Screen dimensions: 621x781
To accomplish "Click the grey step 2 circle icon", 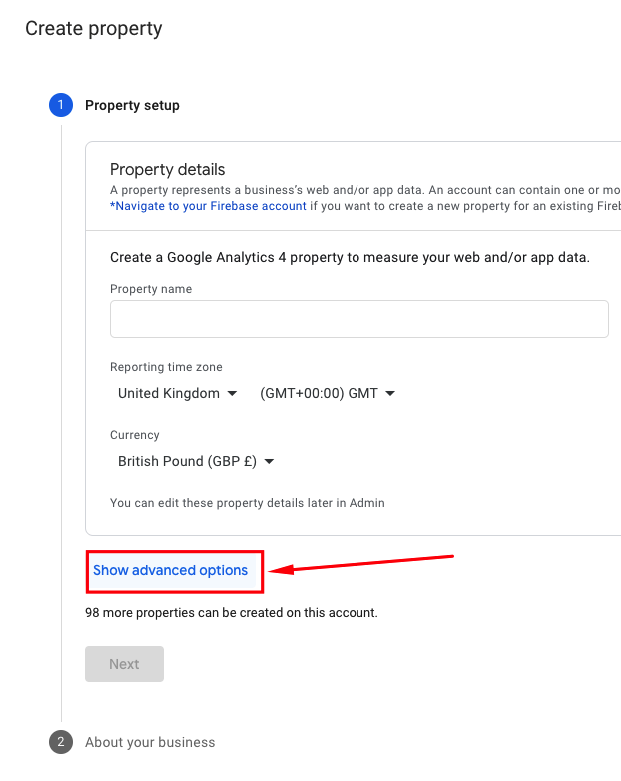I will click(x=60, y=742).
